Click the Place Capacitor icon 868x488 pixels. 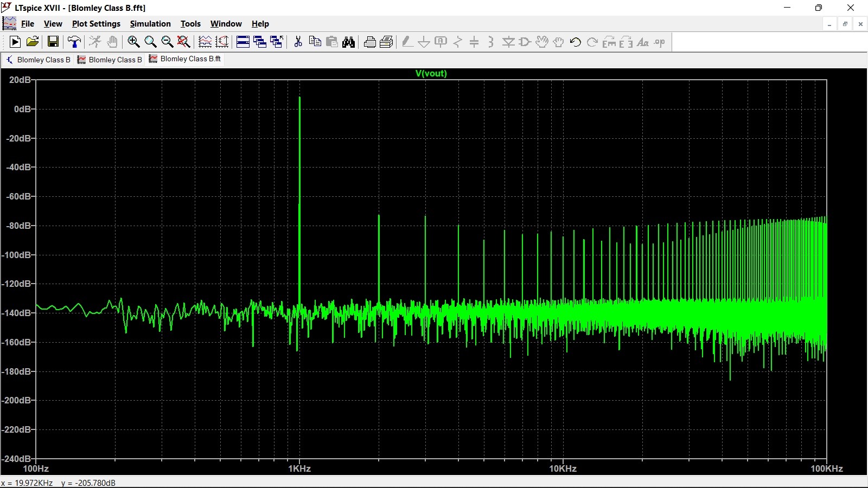pos(474,42)
